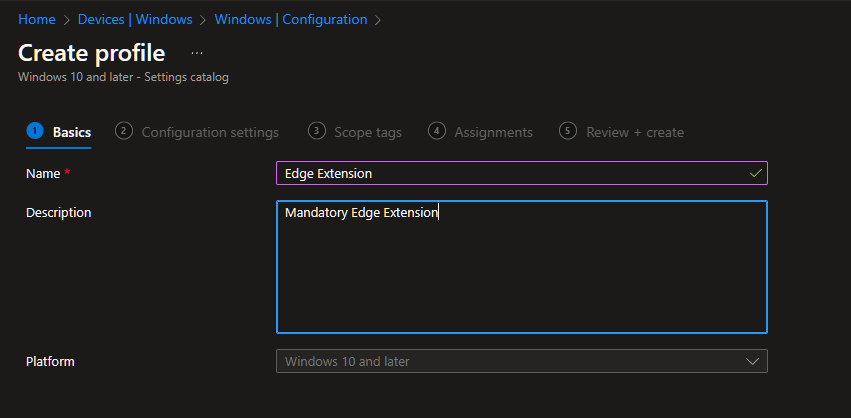Click the Home breadcrumb link
Screen dimensions: 851x418
click(36, 20)
